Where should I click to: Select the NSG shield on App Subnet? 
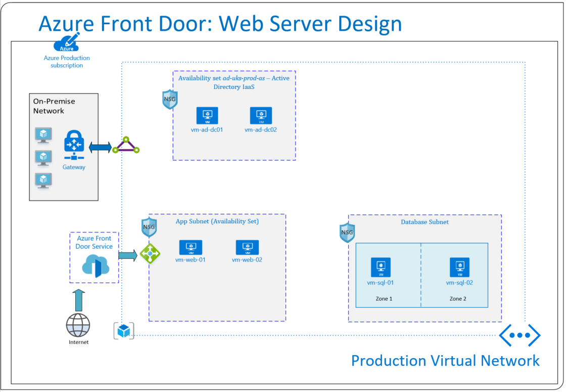tap(149, 227)
